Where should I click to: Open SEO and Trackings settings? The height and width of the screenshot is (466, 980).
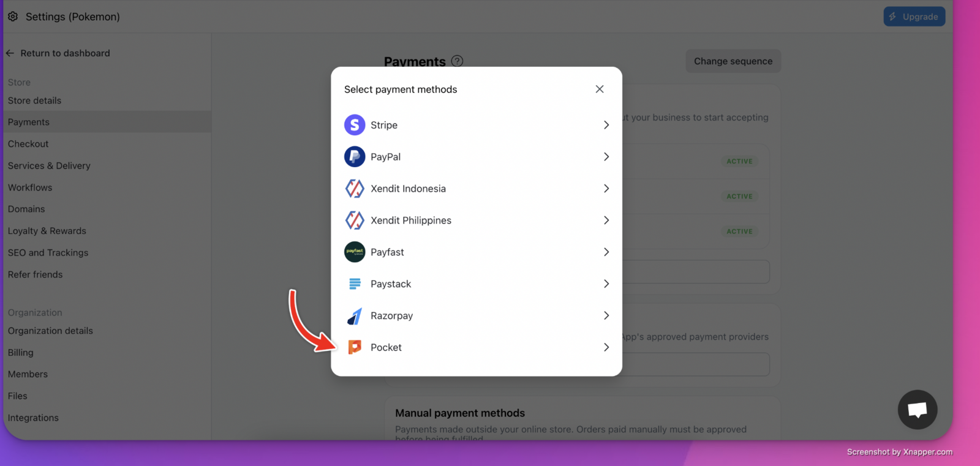(48, 253)
